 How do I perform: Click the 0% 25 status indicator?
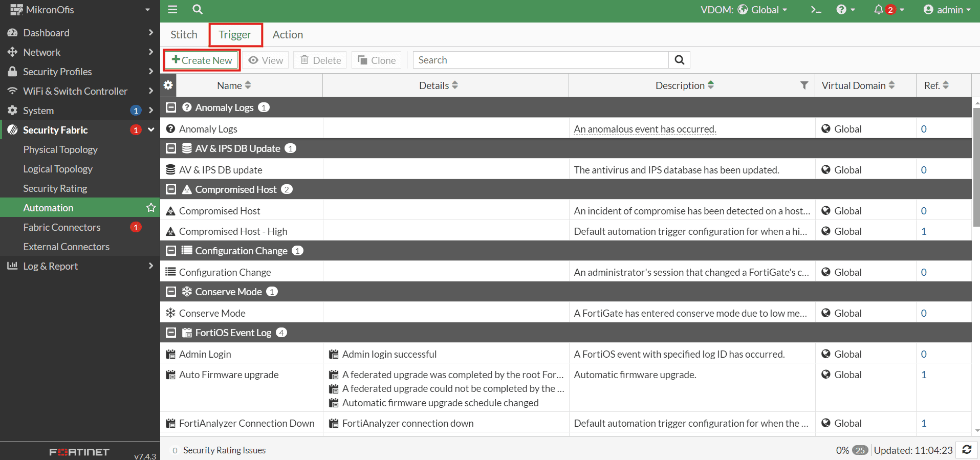point(852,450)
